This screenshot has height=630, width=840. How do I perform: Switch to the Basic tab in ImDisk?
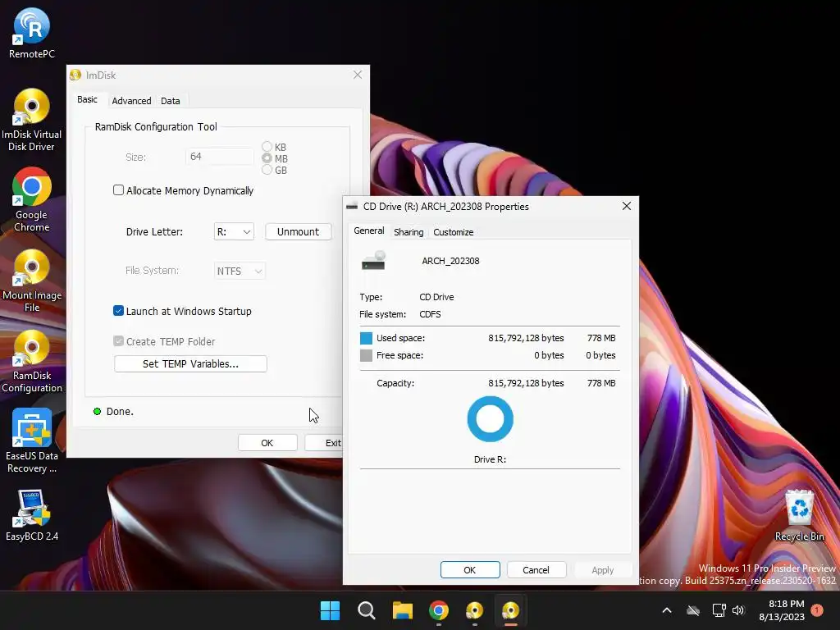87,99
